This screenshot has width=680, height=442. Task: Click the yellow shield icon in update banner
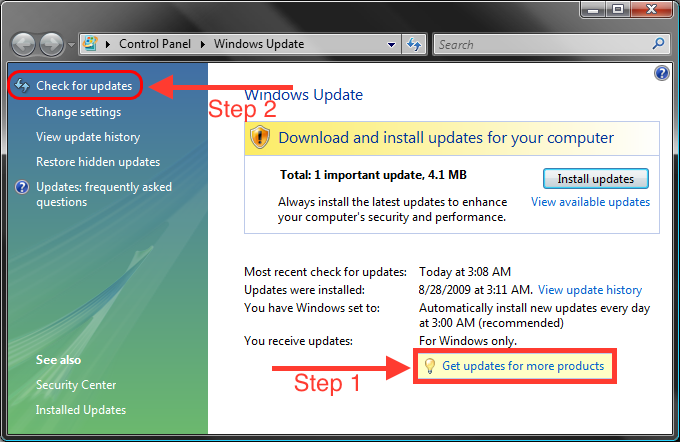click(262, 138)
